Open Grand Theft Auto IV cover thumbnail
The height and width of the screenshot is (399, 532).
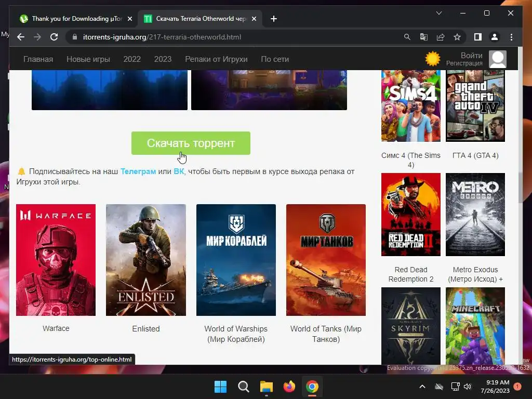(475, 106)
